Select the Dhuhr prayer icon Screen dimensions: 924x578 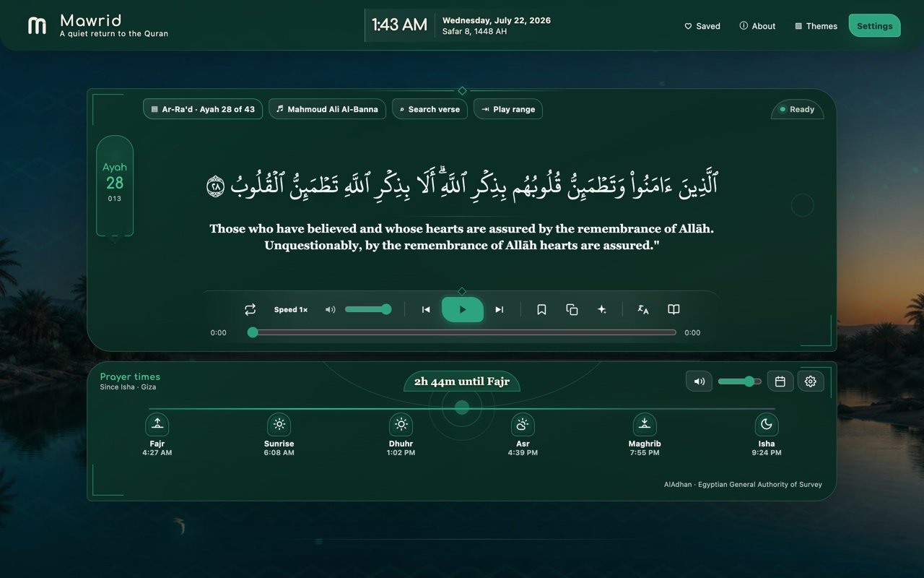pyautogui.click(x=401, y=424)
